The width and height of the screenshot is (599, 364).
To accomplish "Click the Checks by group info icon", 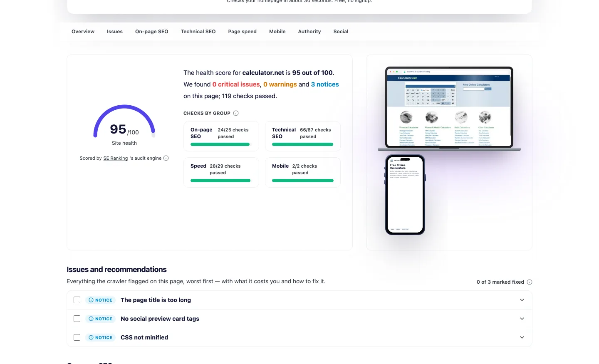I will [x=236, y=113].
